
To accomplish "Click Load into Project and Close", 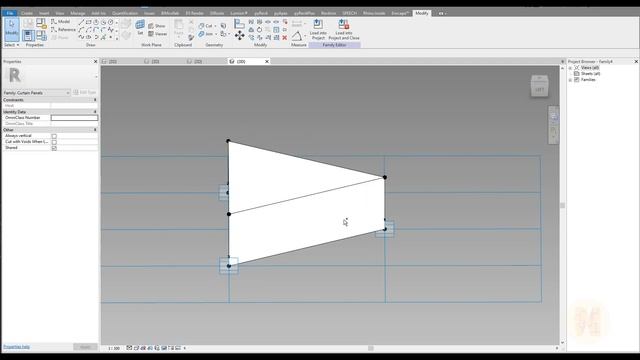I will pyautogui.click(x=344, y=29).
